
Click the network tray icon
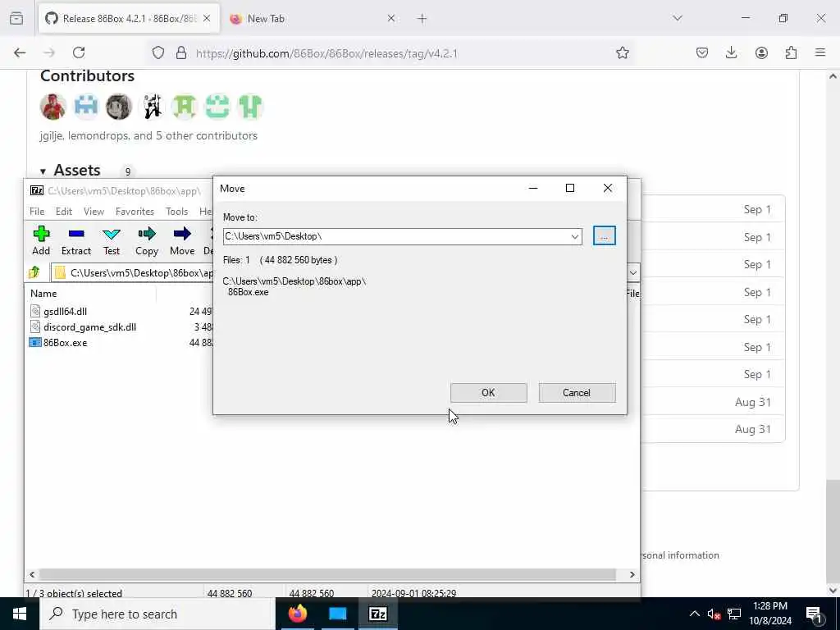[x=734, y=614]
